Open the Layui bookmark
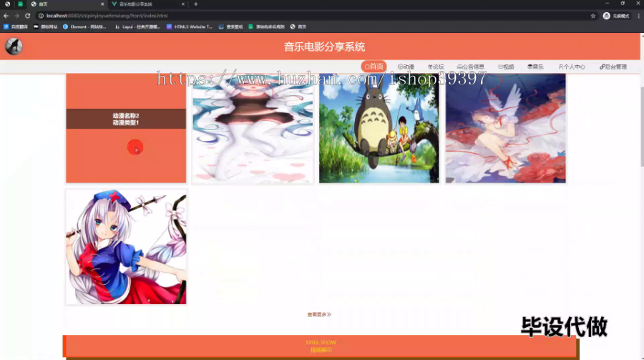644x360 pixels. tap(137, 26)
